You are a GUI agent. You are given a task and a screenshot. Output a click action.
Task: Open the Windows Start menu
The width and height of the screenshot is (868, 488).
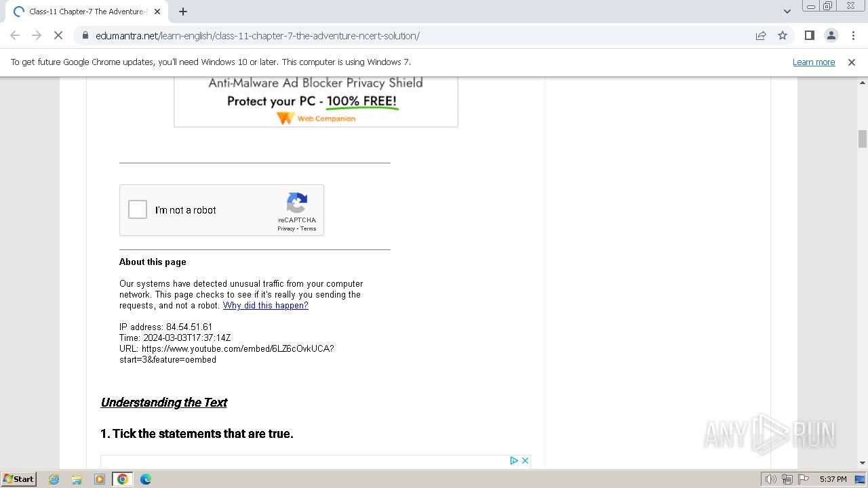[x=19, y=479]
